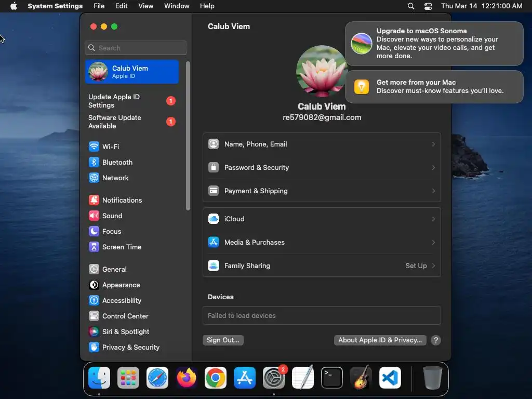Click the question mark help button

[436, 340]
